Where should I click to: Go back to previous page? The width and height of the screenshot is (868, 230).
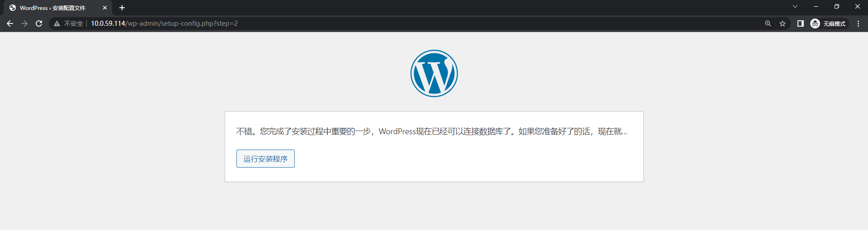tap(10, 23)
